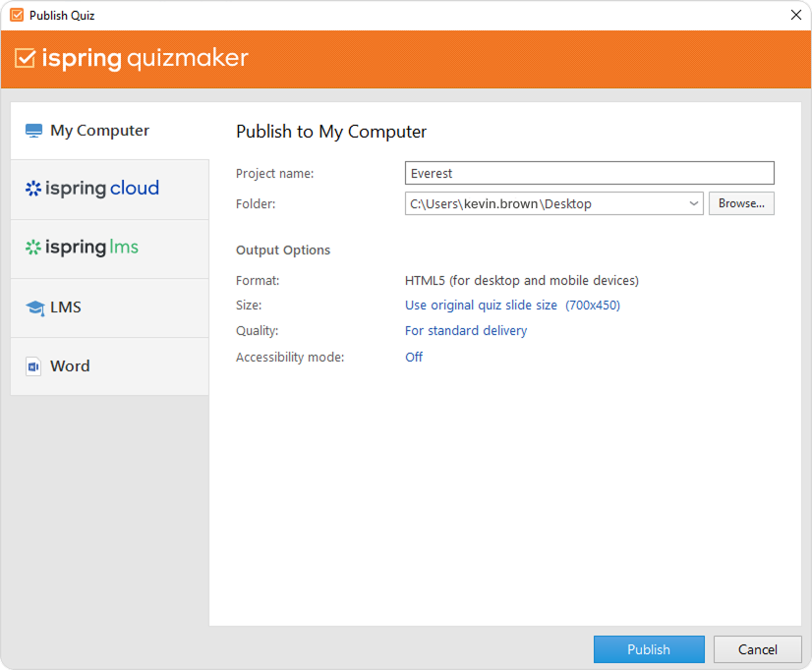Click the green iSpring LMS logo icon

[x=33, y=248]
